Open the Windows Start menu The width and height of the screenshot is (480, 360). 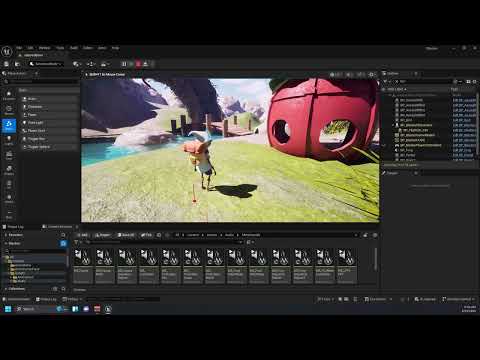(8, 309)
